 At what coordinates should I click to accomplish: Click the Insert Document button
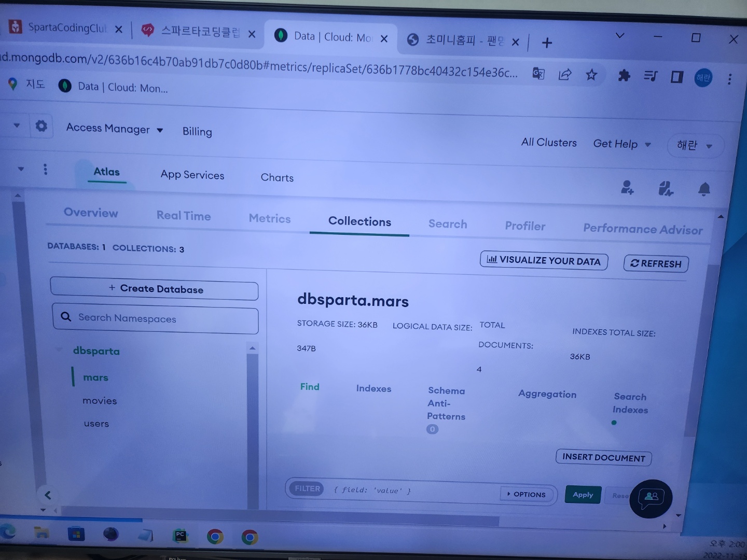pyautogui.click(x=603, y=457)
